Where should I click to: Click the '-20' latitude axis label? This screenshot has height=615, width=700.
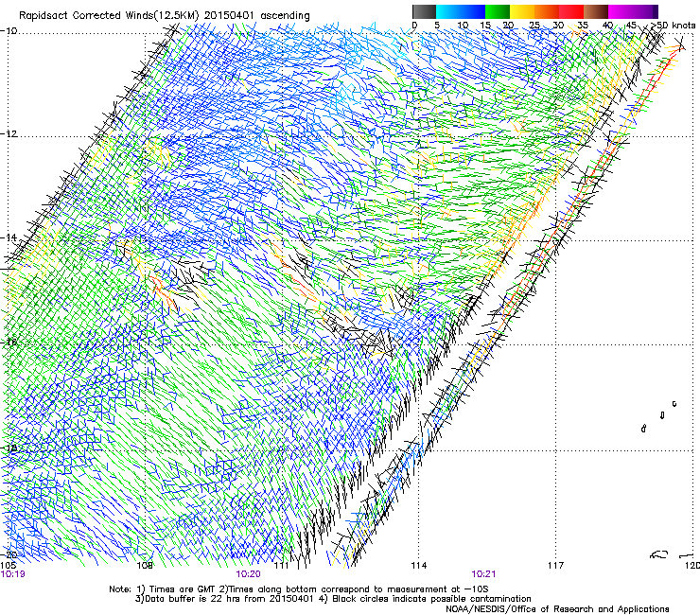(9, 554)
